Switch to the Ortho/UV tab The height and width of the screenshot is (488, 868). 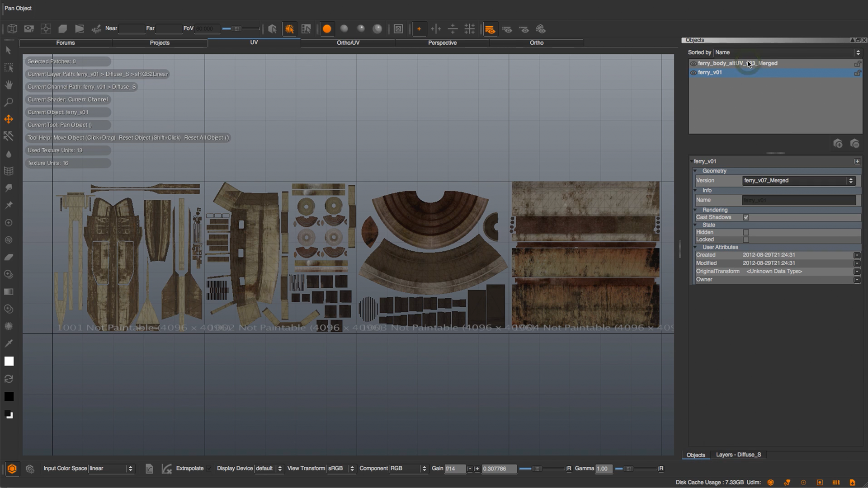point(348,43)
